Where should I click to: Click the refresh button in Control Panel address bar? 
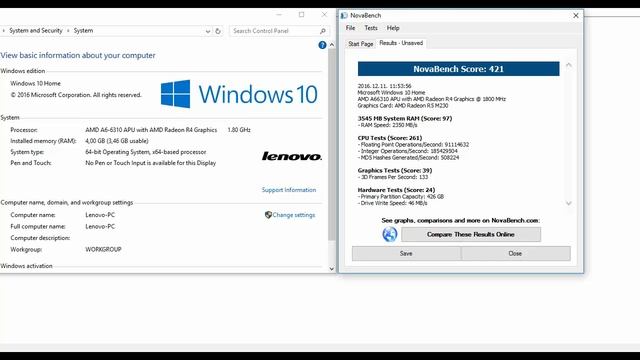(x=218, y=31)
